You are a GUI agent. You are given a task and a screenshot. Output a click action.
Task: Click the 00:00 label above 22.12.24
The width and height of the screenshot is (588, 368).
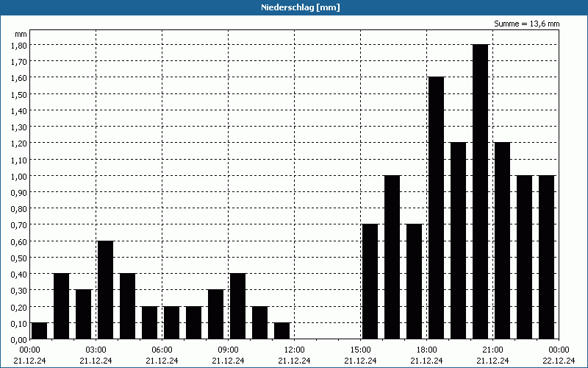point(559,350)
